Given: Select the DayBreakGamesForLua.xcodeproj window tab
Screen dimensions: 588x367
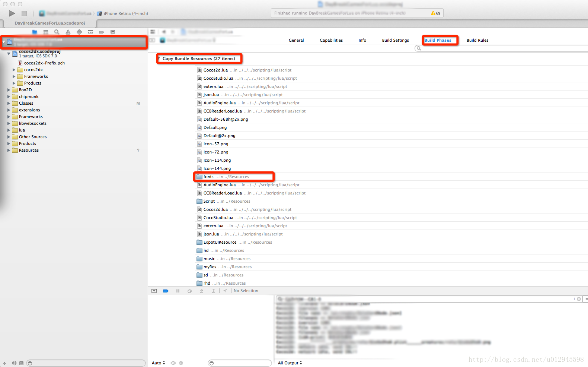Looking at the screenshot, I should [50, 23].
